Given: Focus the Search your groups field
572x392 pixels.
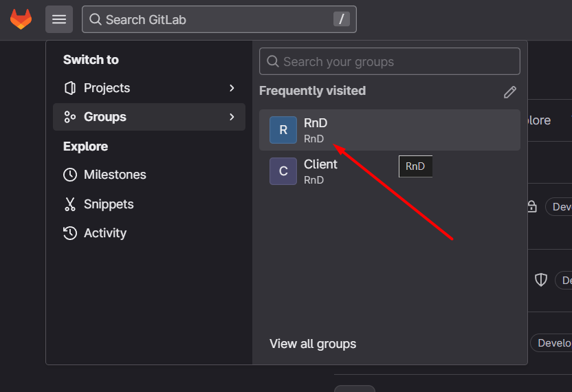Looking at the screenshot, I should pos(390,61).
